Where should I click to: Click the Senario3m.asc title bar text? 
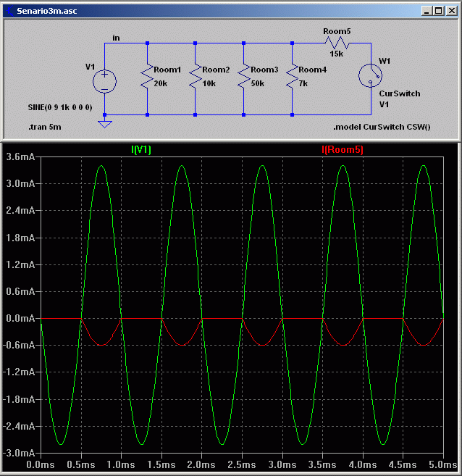47,11
